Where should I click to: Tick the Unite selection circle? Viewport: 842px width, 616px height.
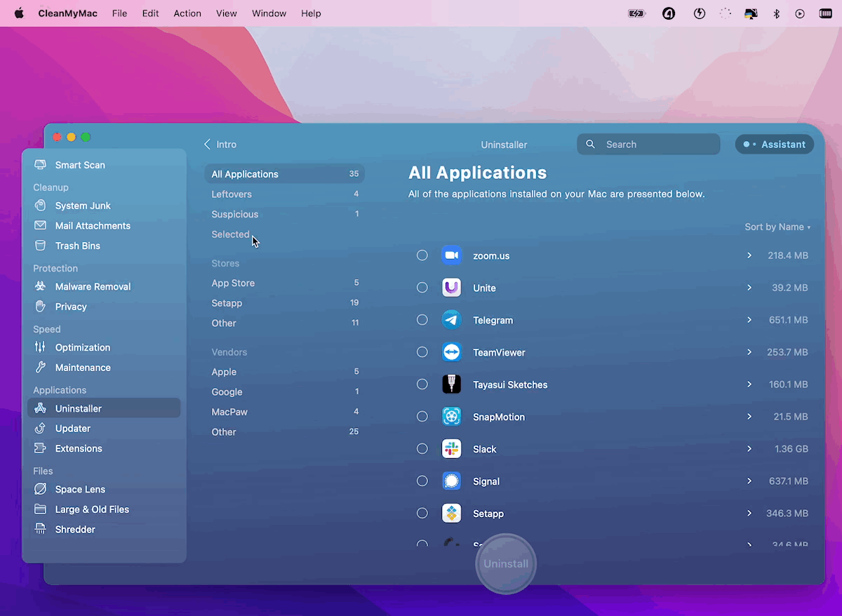click(x=422, y=288)
